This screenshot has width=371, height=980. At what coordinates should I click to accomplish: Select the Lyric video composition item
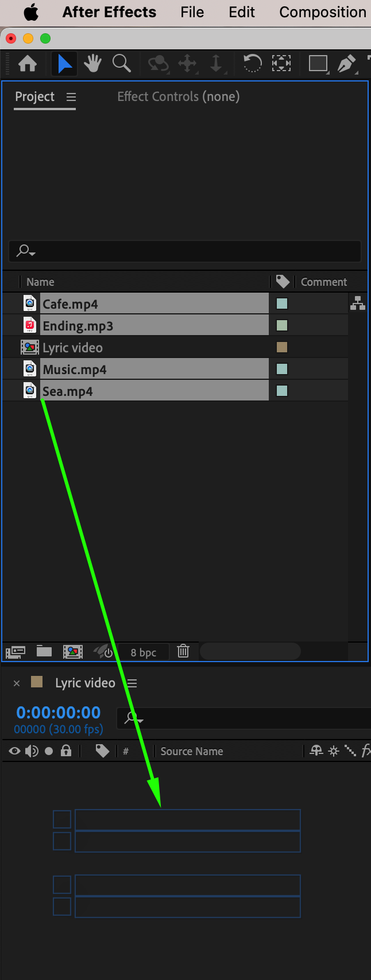pyautogui.click(x=72, y=348)
